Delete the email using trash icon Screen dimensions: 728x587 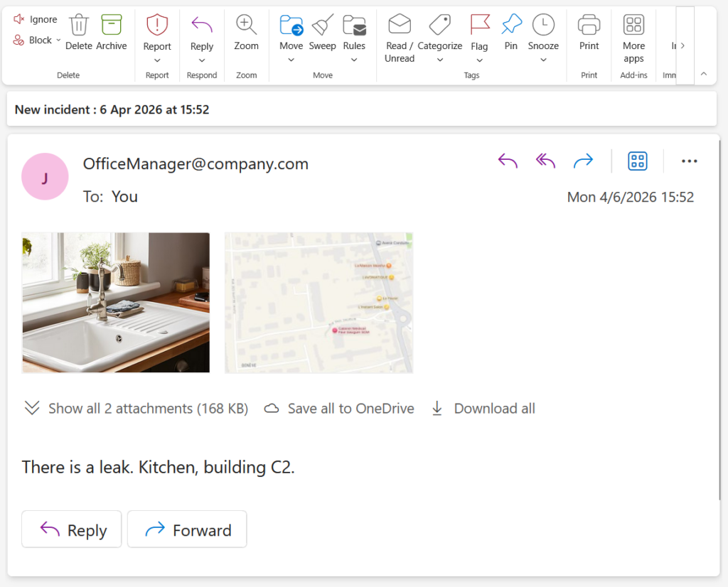[78, 26]
